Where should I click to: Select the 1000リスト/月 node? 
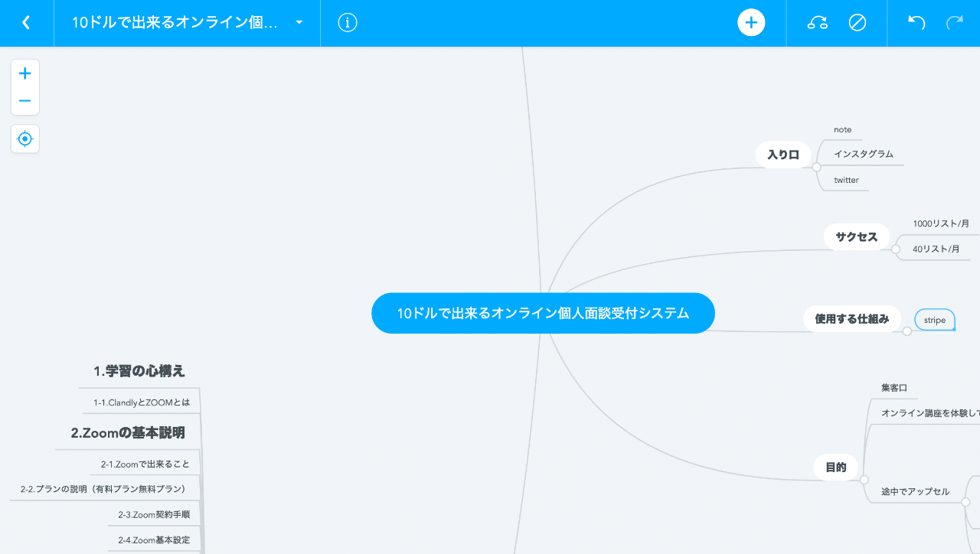[941, 223]
